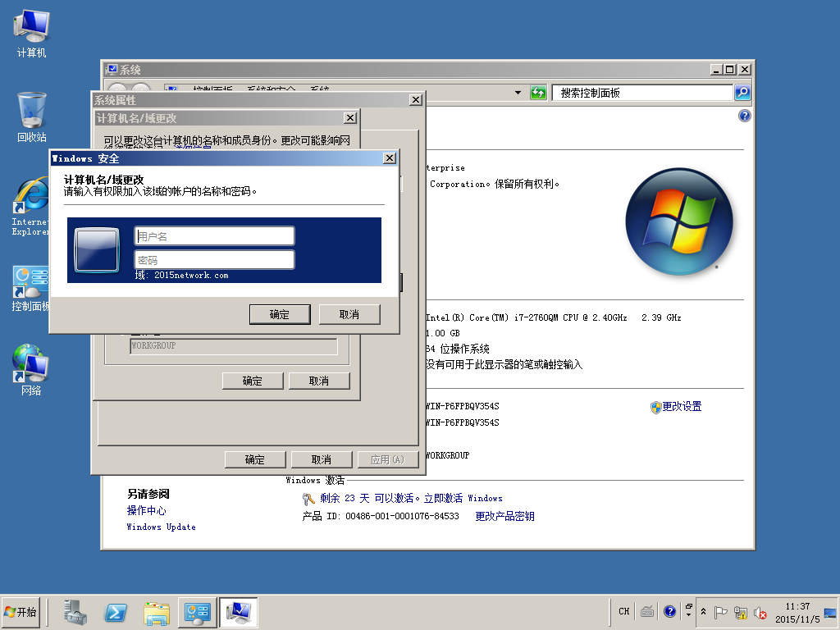Close the System window

[x=745, y=69]
